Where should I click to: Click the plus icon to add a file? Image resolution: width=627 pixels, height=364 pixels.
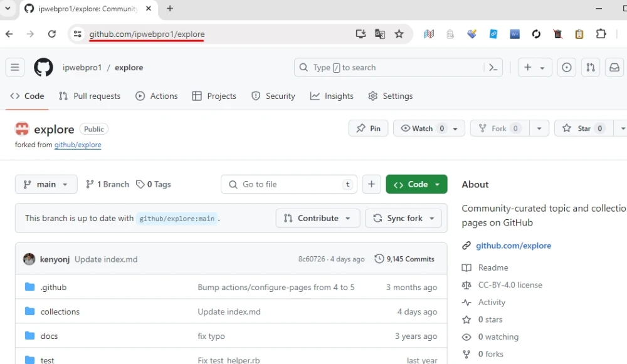point(371,184)
